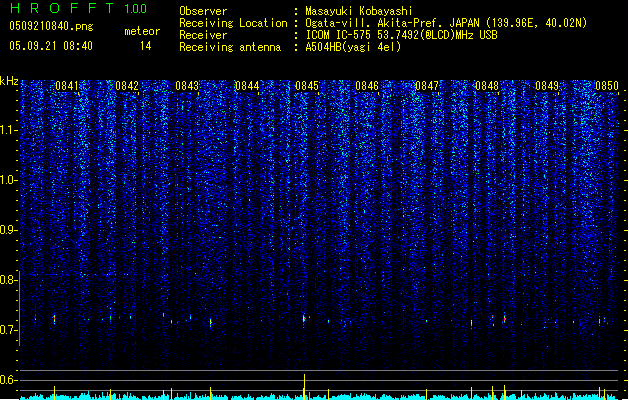Click the Receiving antenna label

point(230,47)
